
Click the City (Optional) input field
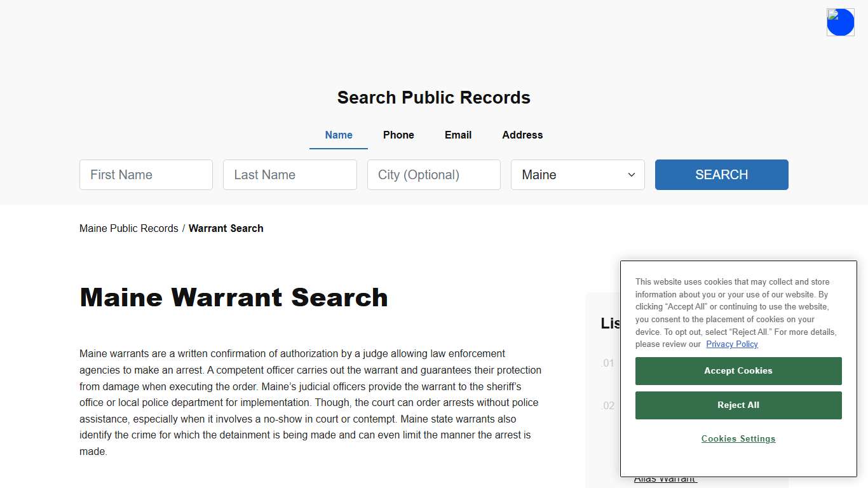click(433, 174)
